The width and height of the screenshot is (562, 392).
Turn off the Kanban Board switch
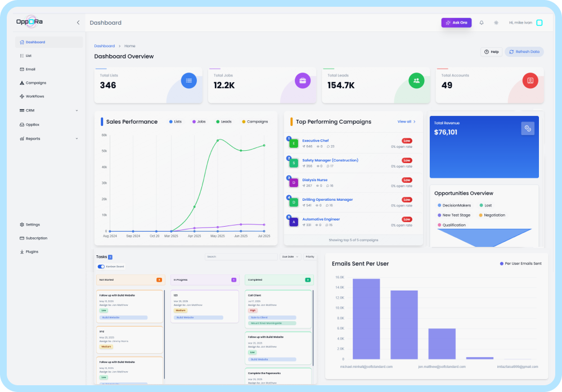coord(101,267)
